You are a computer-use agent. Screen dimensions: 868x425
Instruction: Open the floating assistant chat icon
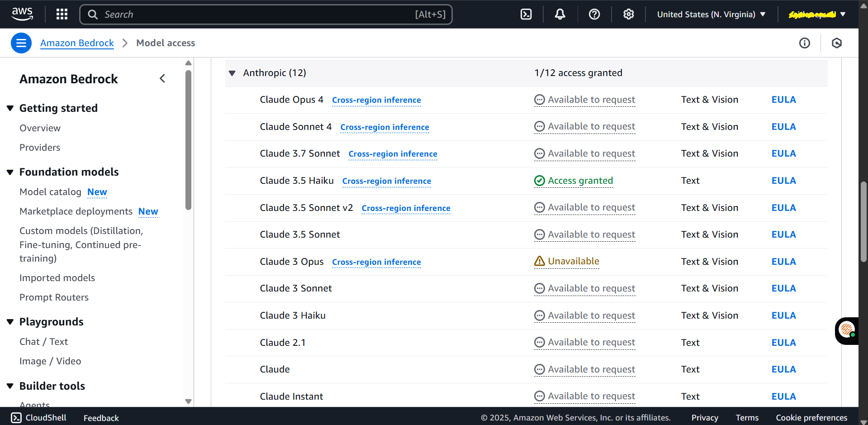click(x=846, y=330)
